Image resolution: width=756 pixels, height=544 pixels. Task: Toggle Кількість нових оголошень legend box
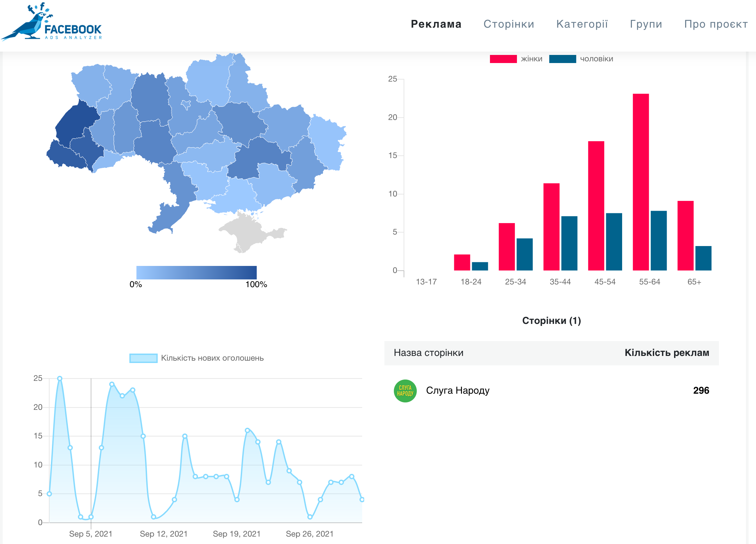pyautogui.click(x=143, y=358)
